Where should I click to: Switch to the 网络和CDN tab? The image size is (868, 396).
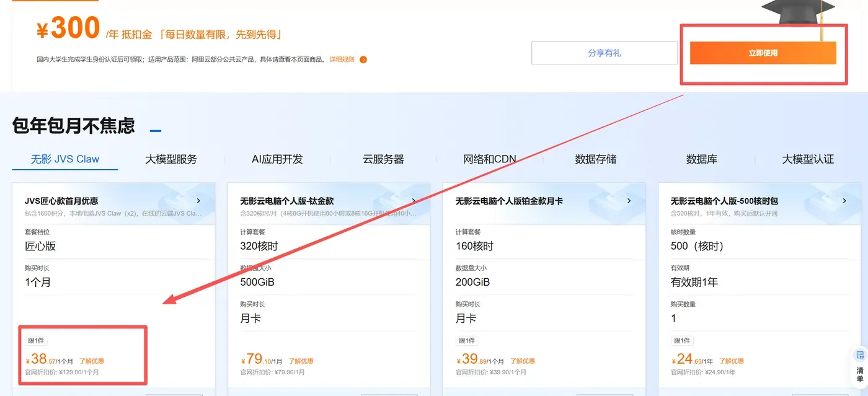490,159
